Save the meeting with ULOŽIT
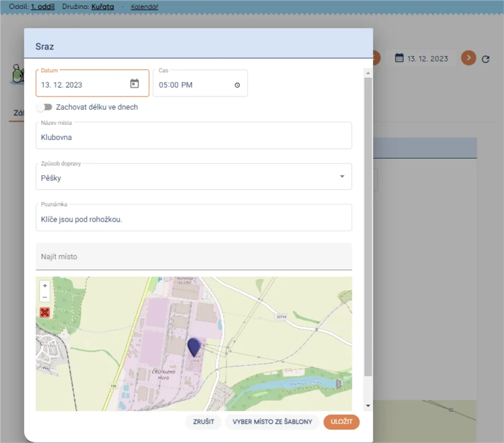The height and width of the screenshot is (443, 504). (x=342, y=422)
